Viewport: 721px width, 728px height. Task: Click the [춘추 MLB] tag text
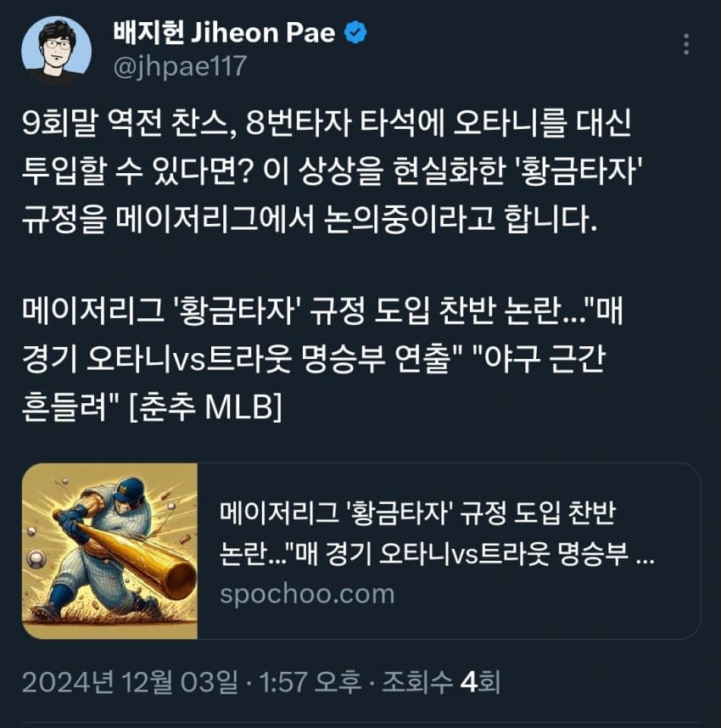pyautogui.click(x=204, y=407)
